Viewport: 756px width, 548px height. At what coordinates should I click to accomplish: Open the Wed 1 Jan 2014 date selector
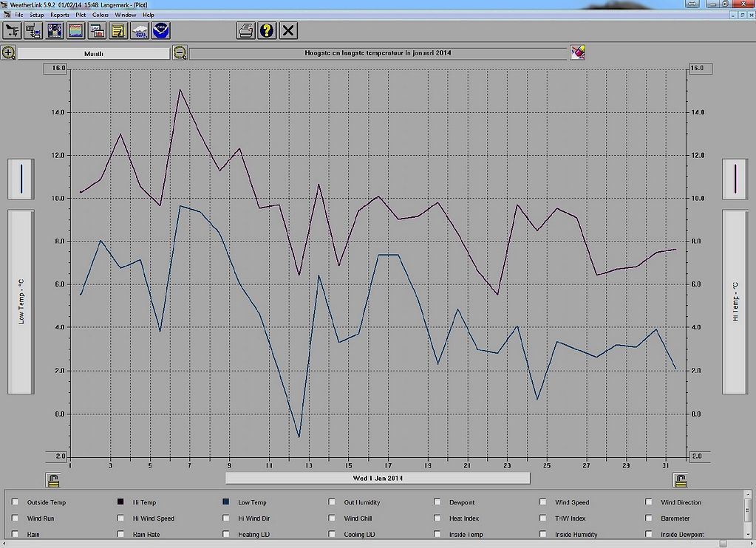pyautogui.click(x=378, y=478)
